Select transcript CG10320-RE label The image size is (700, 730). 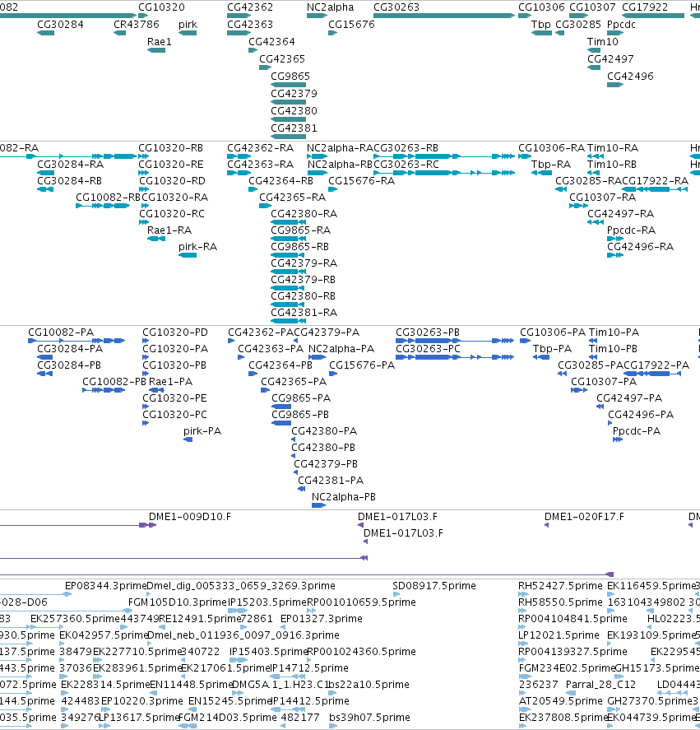pos(171,165)
